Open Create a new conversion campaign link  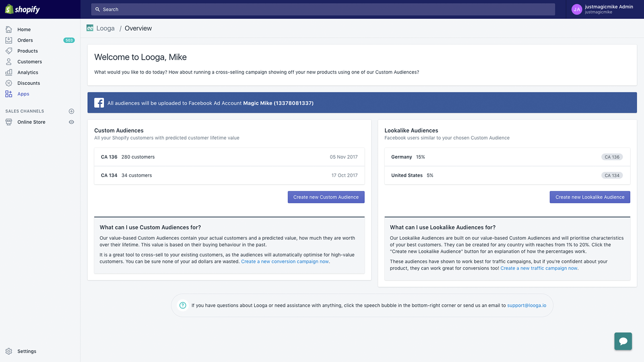point(285,261)
